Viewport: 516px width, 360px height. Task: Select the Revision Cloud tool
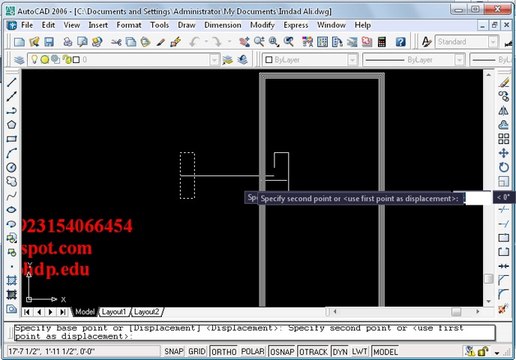pos(12,181)
